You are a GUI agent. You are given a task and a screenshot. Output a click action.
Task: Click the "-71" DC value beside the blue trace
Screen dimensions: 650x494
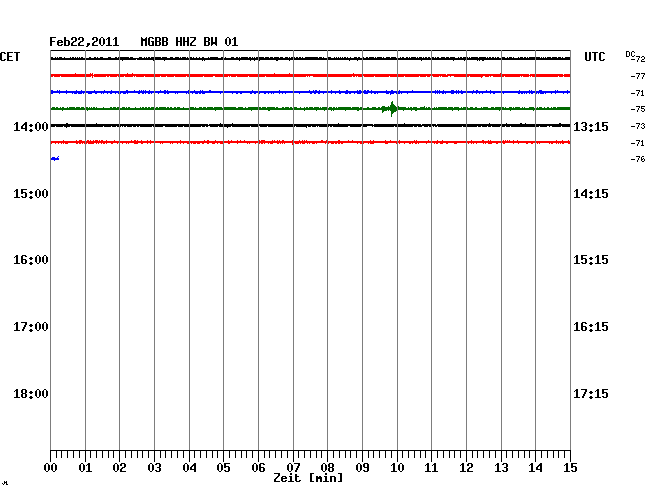tap(638, 93)
